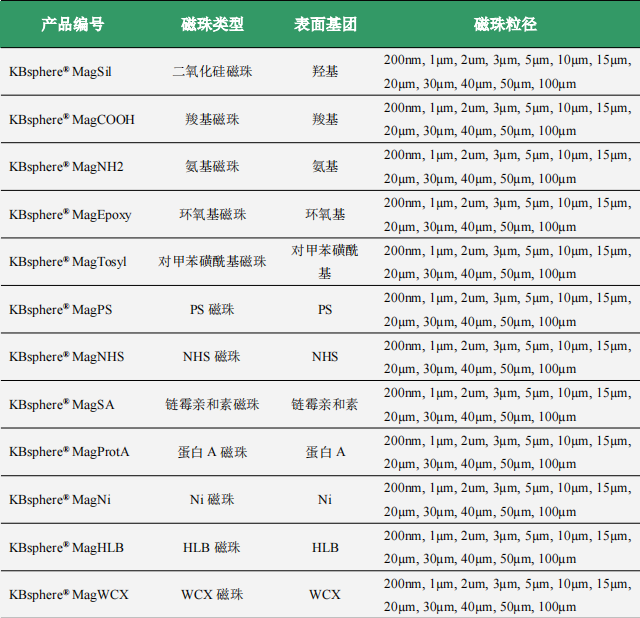Click the PS 磁珠 bead type cell
The height and width of the screenshot is (618, 640).
pos(212,309)
